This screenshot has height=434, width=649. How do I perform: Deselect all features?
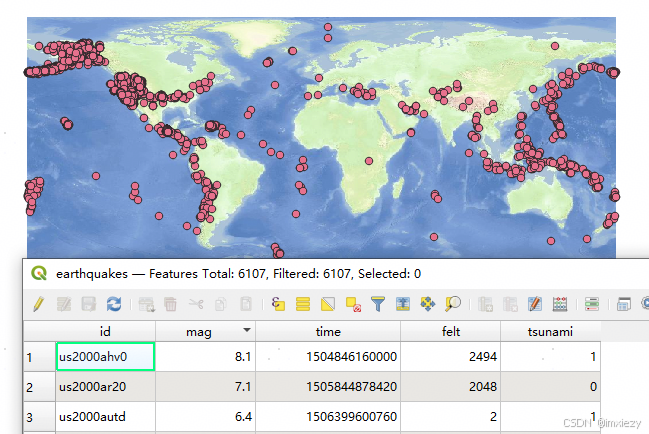point(353,304)
